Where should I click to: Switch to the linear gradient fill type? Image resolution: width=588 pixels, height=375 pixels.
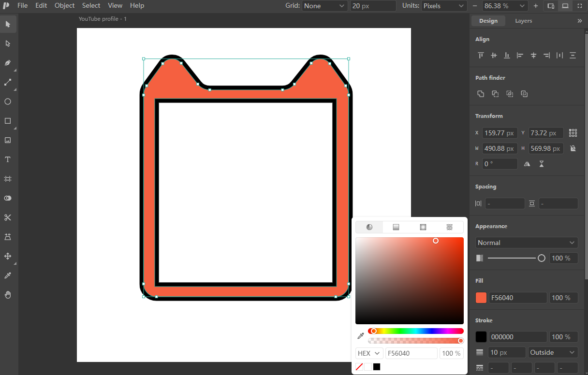[x=396, y=227]
